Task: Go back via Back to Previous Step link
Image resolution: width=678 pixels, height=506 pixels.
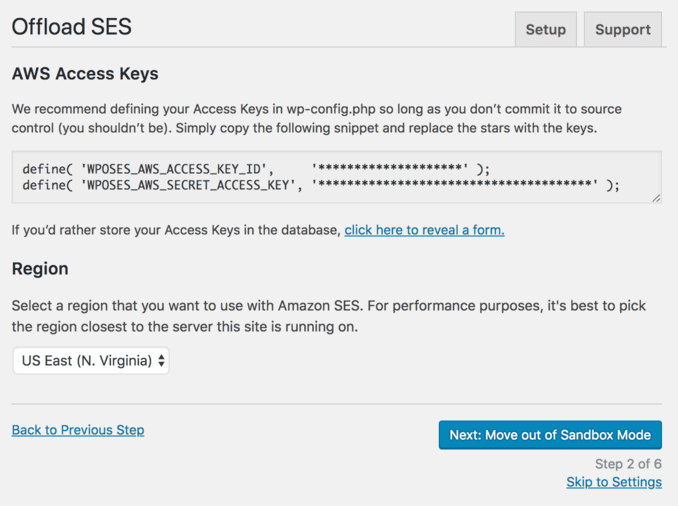Action: coord(78,430)
